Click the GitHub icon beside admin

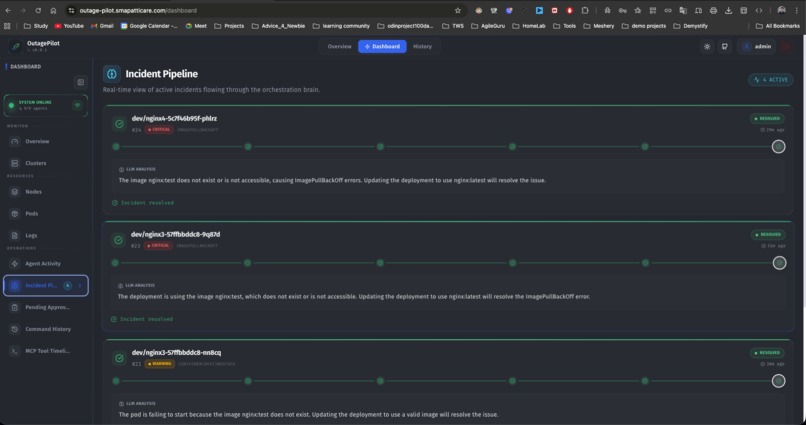[725, 46]
